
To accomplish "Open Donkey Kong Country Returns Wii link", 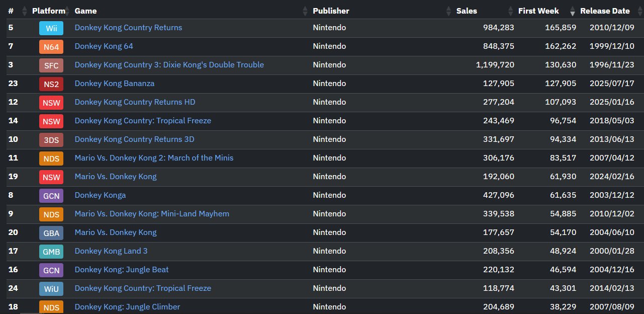I will (128, 28).
